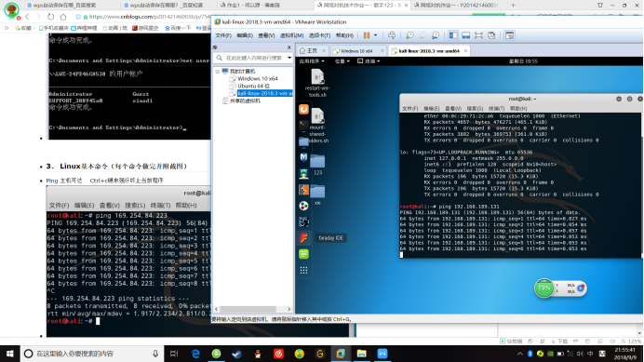Screen dimensions: 644x362
Task: Launch Armitage icon in Kali dock
Action: click(x=303, y=174)
